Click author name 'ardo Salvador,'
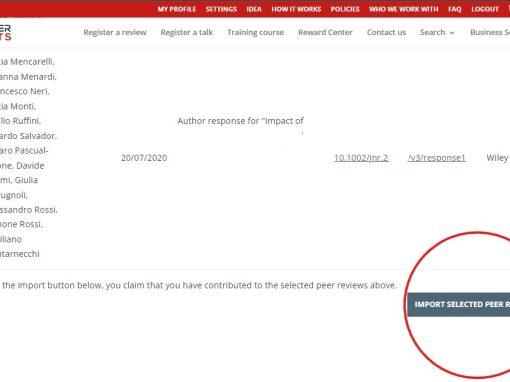The image size is (510, 382). [28, 136]
